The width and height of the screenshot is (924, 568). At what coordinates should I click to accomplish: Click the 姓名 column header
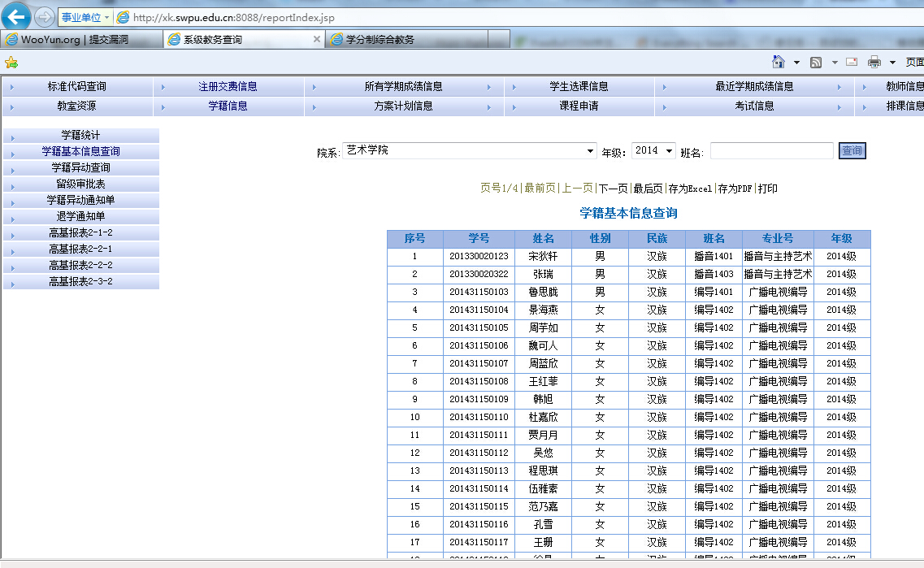pos(544,239)
